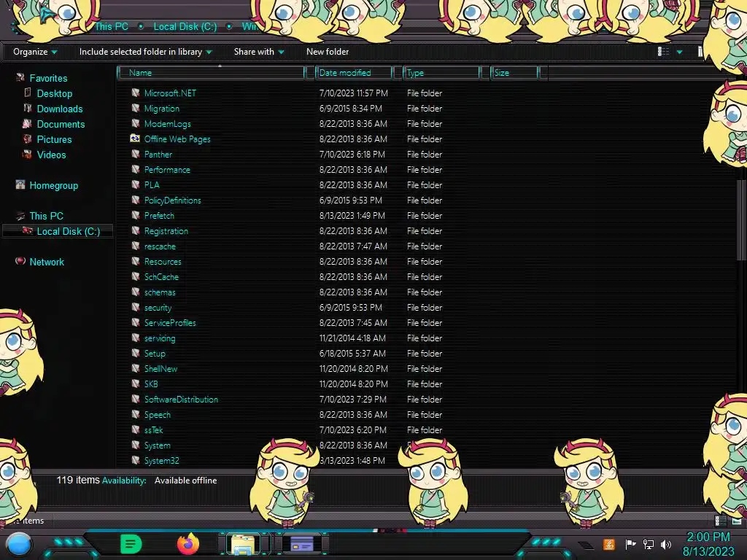The image size is (747, 560).
Task: Select Network label in navigation pane
Action: coord(47,262)
